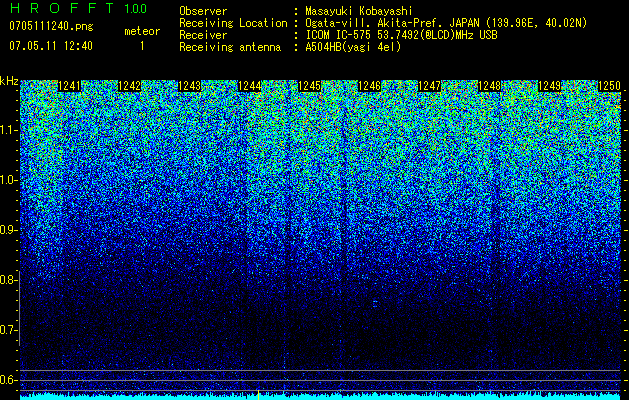Select the file name 0705111240.png

(51, 26)
